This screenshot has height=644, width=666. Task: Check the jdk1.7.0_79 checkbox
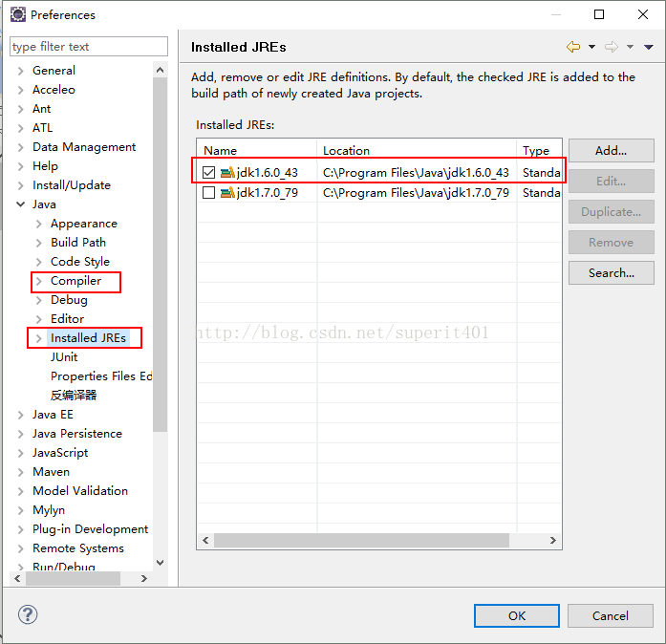pos(208,193)
